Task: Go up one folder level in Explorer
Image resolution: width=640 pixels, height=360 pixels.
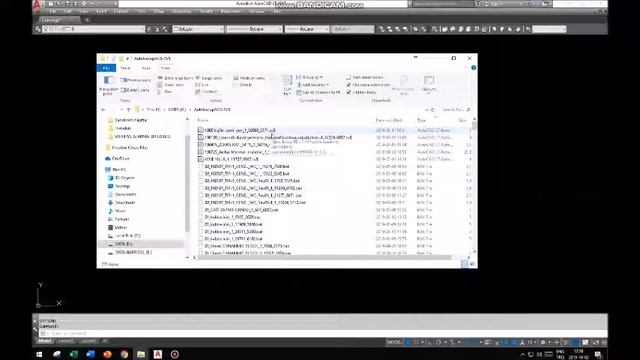Action: coord(128,110)
